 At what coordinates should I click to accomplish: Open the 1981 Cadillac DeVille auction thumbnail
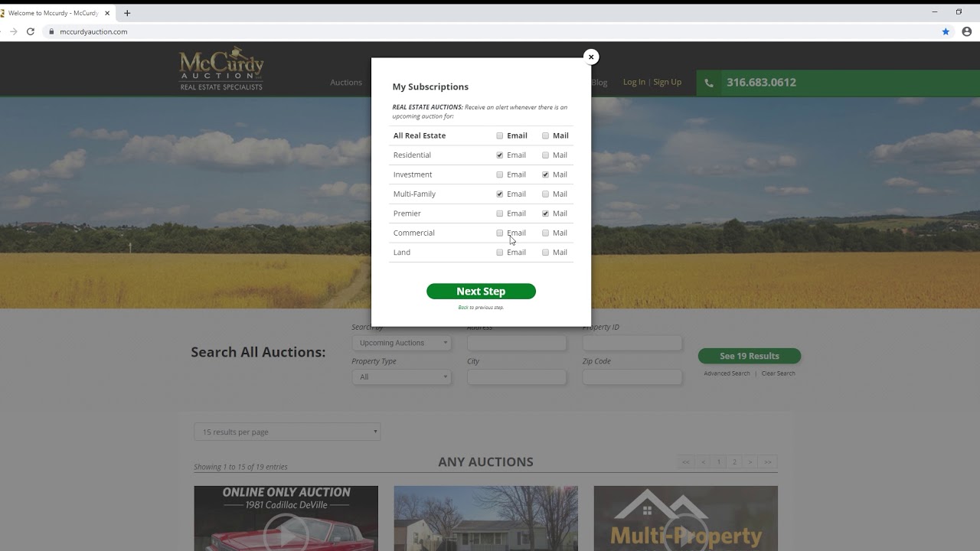(286, 518)
